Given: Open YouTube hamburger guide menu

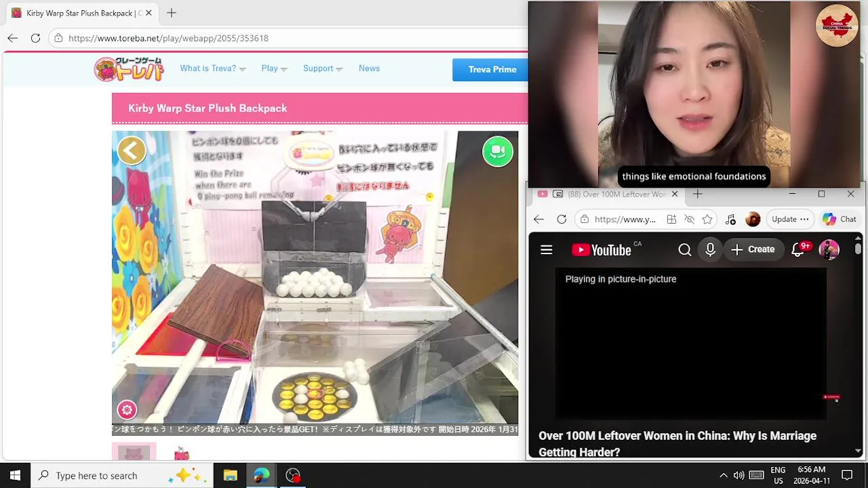Looking at the screenshot, I should coord(546,250).
